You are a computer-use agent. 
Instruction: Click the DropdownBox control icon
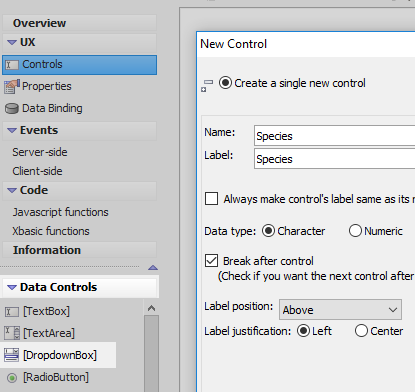tap(12, 355)
